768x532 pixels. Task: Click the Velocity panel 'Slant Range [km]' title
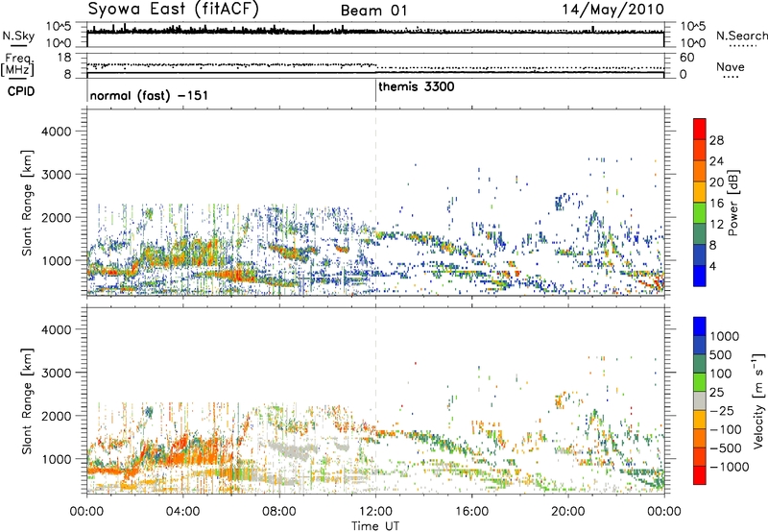point(27,401)
